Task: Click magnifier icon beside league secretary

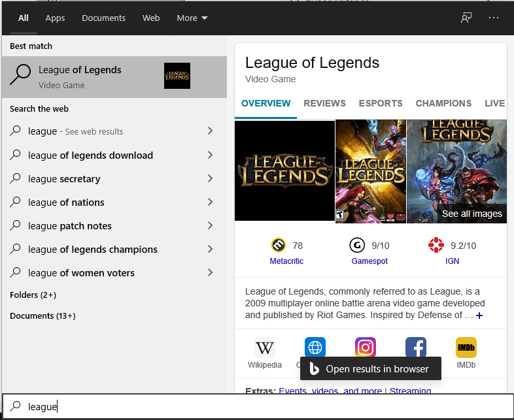Action: [x=15, y=178]
